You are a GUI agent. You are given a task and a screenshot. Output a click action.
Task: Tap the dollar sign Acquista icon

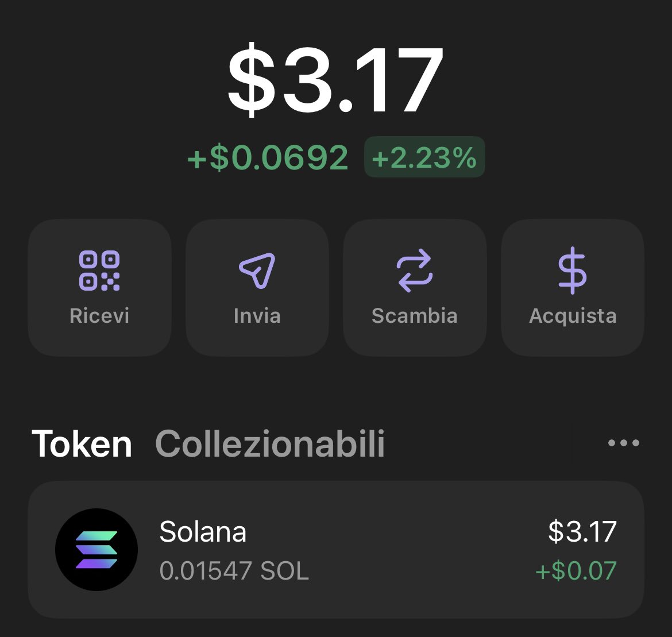572,271
